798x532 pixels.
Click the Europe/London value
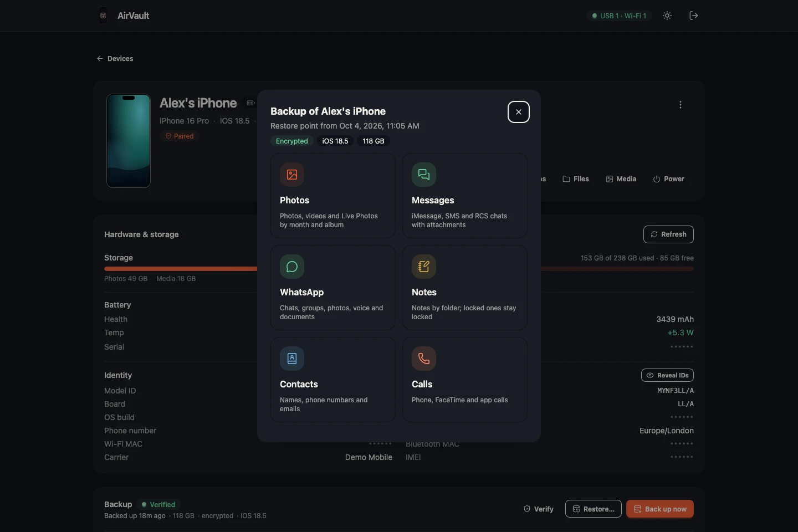(x=667, y=431)
